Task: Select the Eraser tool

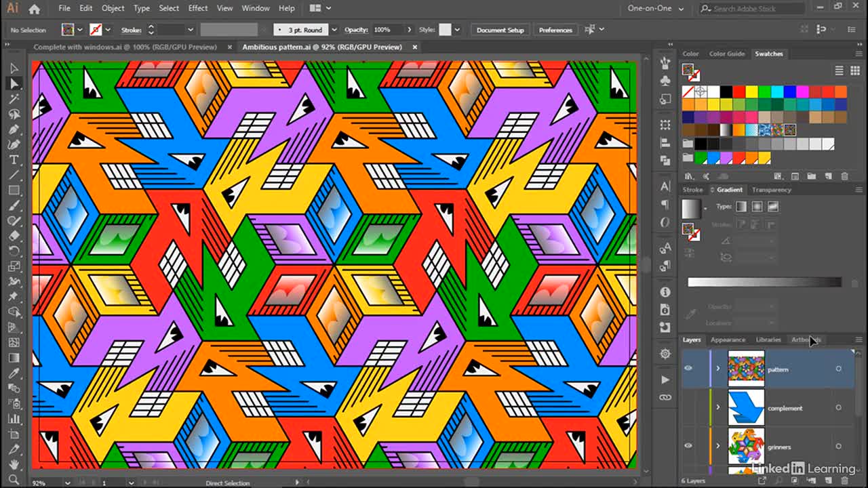Action: coord(14,236)
